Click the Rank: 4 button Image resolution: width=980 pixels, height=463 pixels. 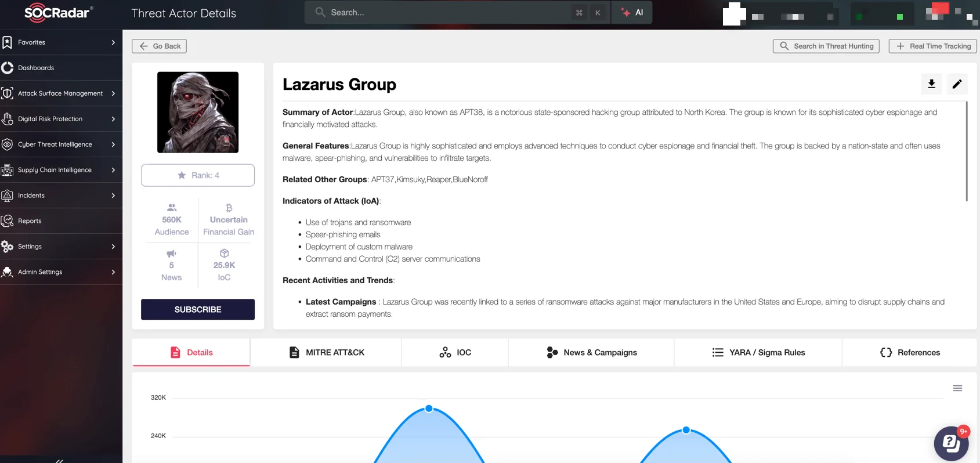(x=198, y=175)
